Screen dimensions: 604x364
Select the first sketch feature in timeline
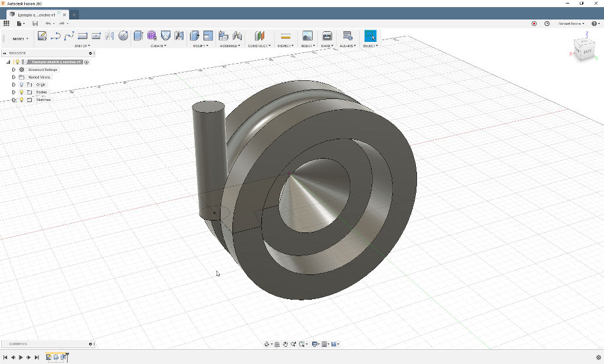coord(48,357)
